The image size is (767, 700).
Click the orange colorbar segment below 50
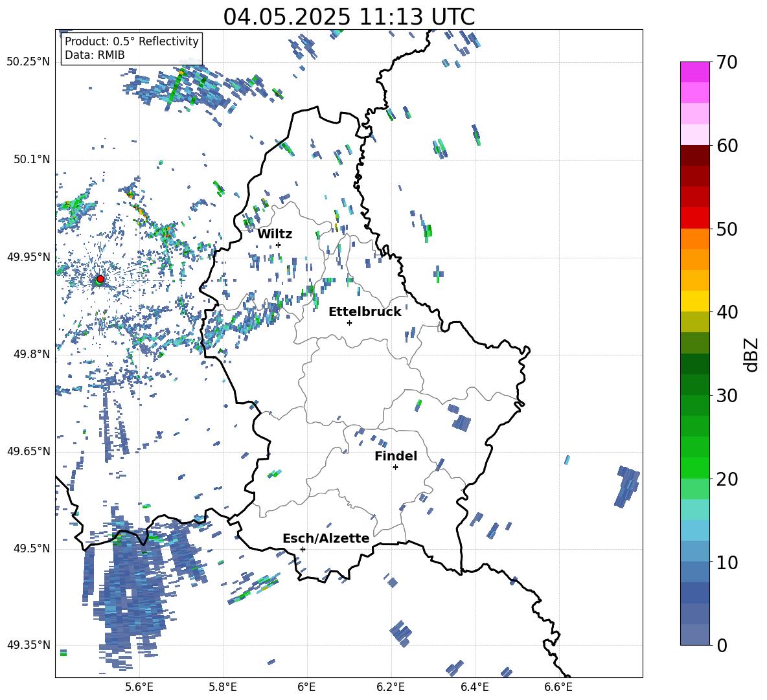point(694,239)
